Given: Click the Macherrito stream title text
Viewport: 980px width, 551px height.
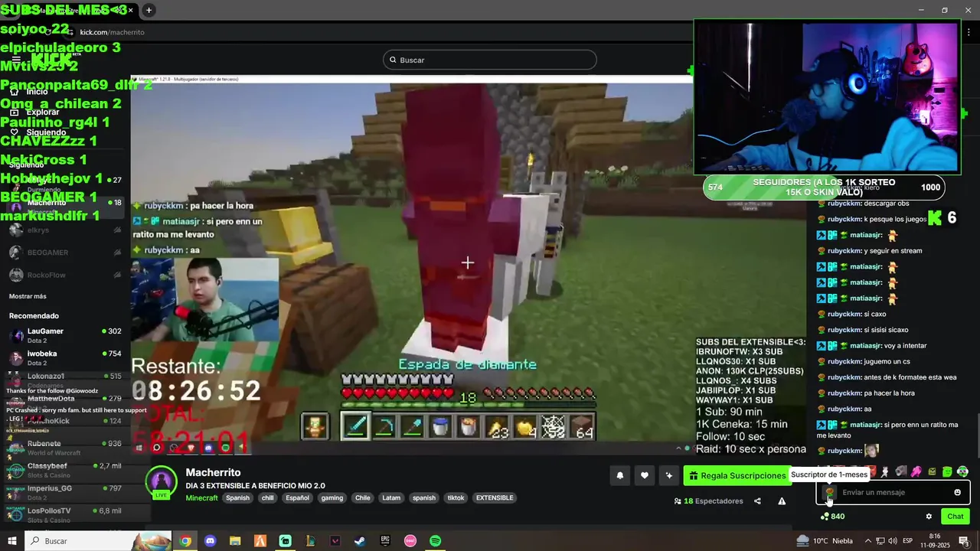Looking at the screenshot, I should [x=255, y=485].
